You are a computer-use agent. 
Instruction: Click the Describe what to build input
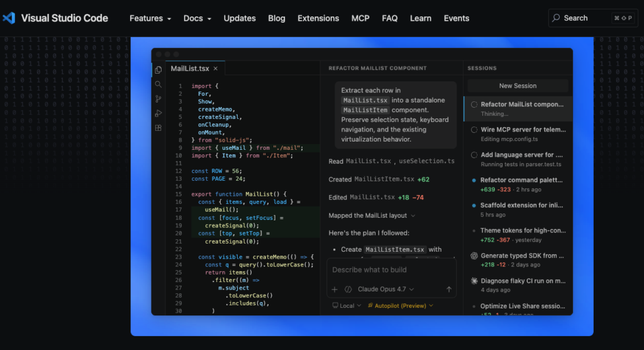(x=391, y=270)
